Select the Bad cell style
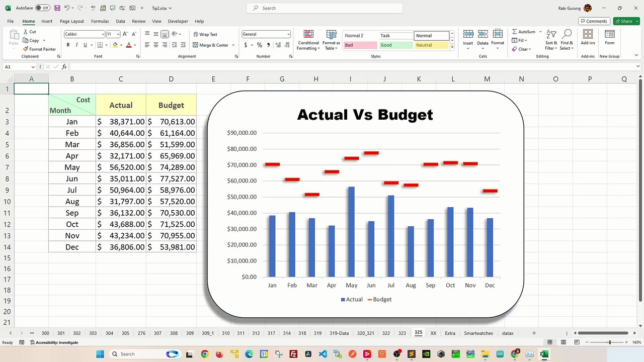644x362 pixels. click(360, 45)
